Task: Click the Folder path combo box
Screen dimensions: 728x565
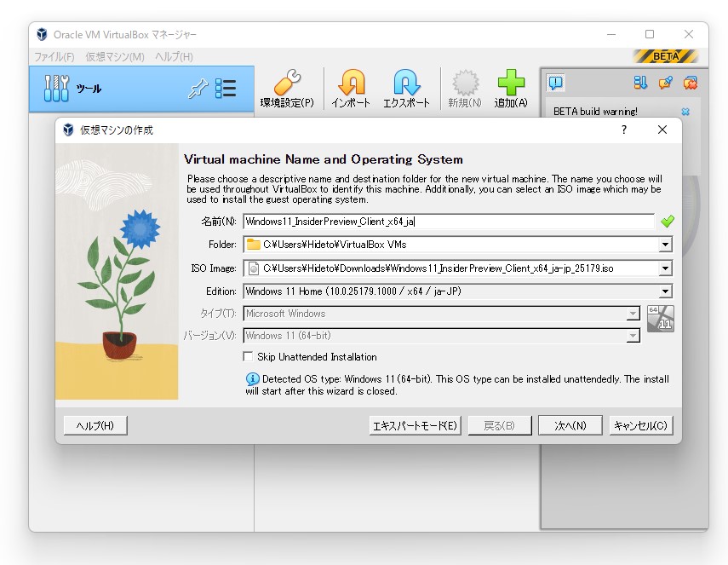Action: [x=457, y=245]
